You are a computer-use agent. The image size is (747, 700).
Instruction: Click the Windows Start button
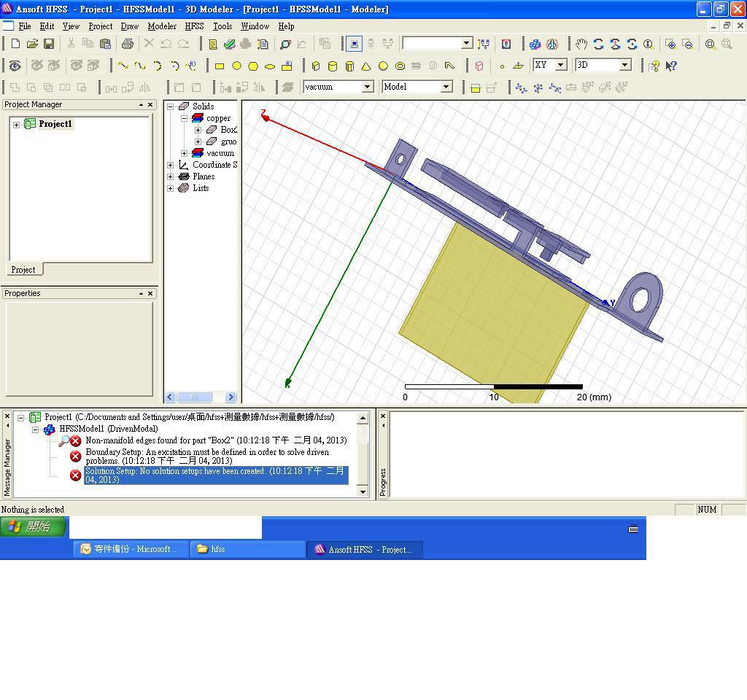33,526
